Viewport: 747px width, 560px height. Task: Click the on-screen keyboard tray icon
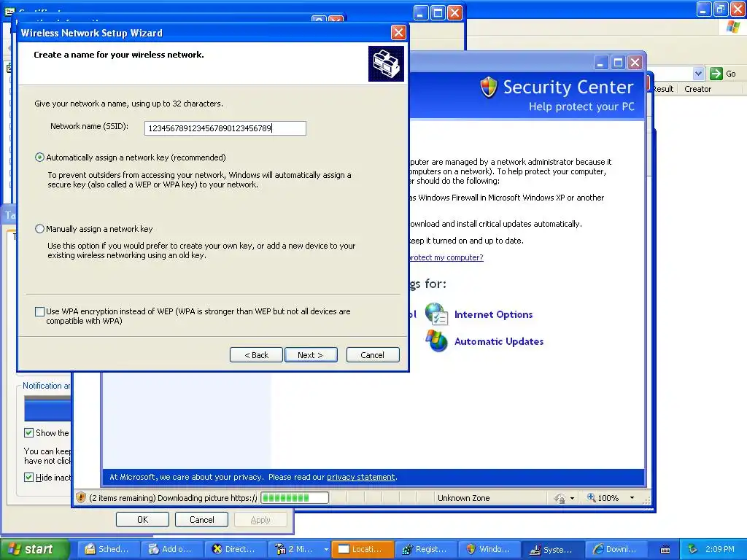pos(665,550)
